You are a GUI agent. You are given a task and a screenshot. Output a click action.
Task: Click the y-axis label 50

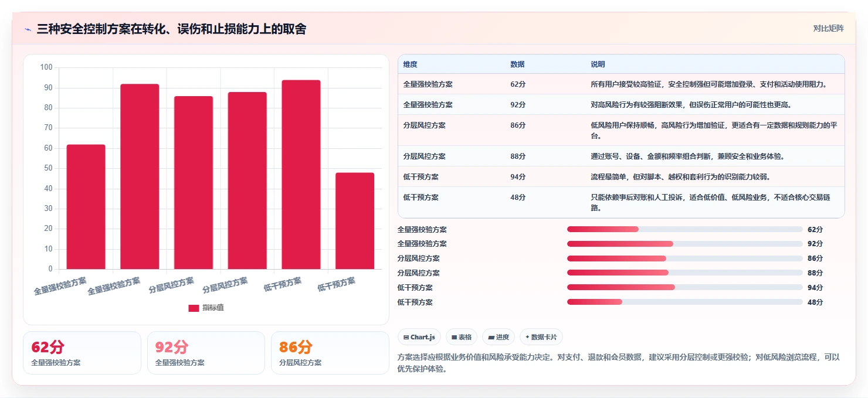point(48,168)
